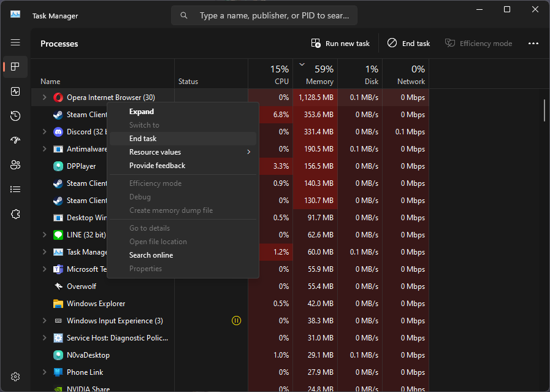Image resolution: width=550 pixels, height=392 pixels.
Task: Click the End task toolbar button
Action: click(408, 44)
